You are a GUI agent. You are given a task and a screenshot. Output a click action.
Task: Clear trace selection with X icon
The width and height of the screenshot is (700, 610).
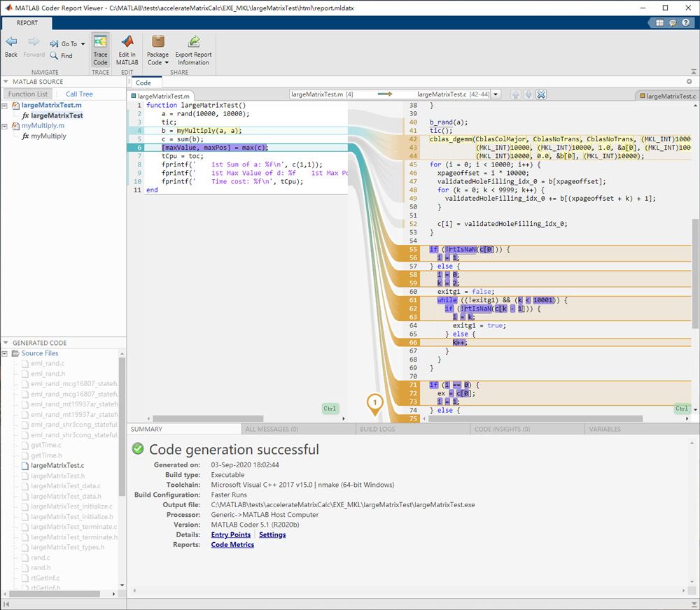tap(541, 94)
